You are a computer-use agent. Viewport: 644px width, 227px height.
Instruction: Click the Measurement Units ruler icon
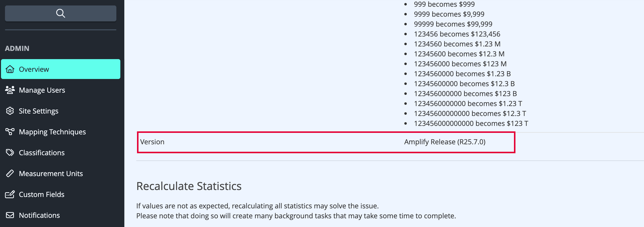click(x=10, y=173)
